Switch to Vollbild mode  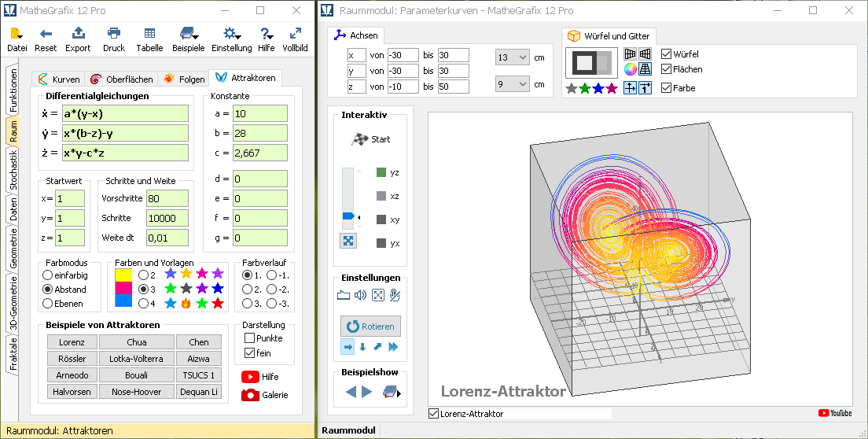click(295, 40)
